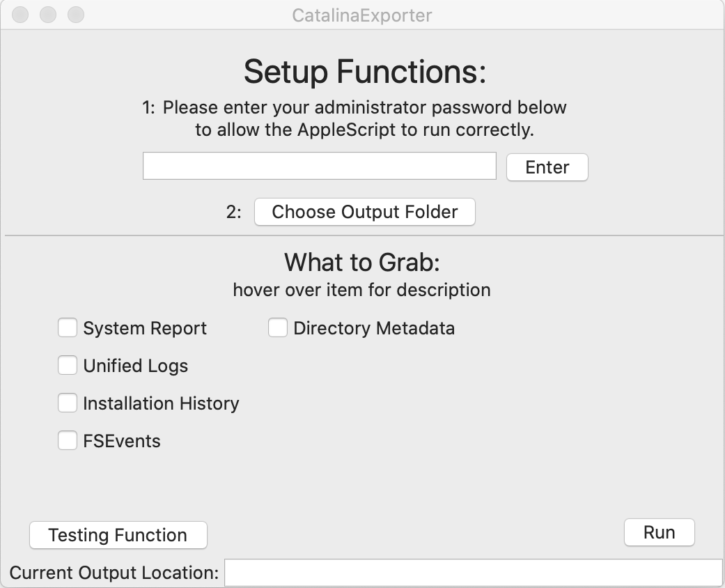Image resolution: width=725 pixels, height=588 pixels.
Task: Enable FSEvents collection
Action: coord(67,440)
